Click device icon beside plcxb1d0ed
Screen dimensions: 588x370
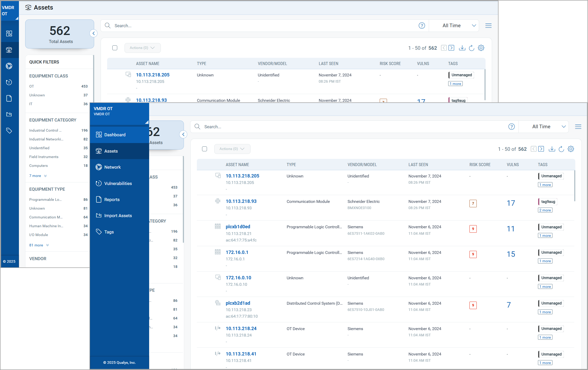tap(218, 226)
